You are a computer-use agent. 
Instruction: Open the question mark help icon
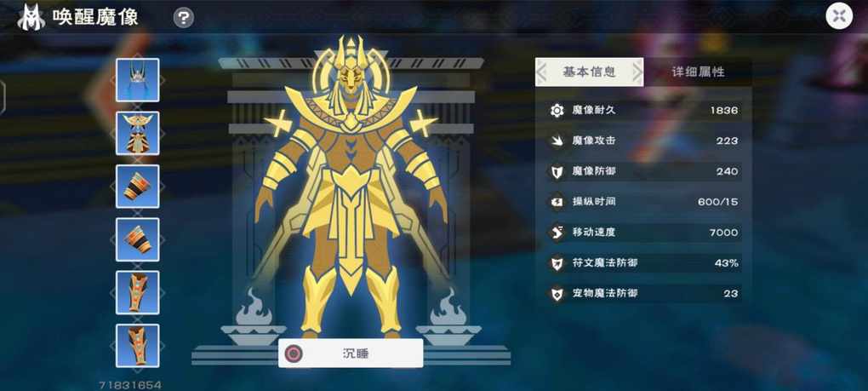184,18
